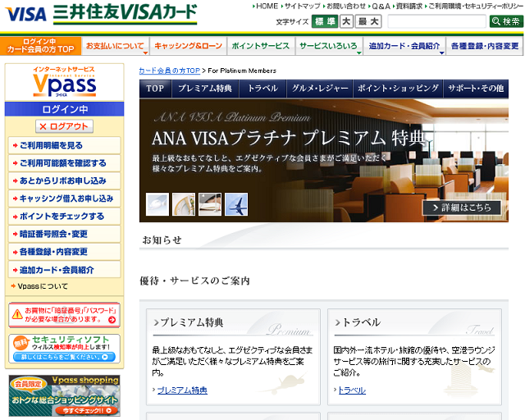Open the HOME link in header
This screenshot has height=420, width=525.
coord(265,6)
